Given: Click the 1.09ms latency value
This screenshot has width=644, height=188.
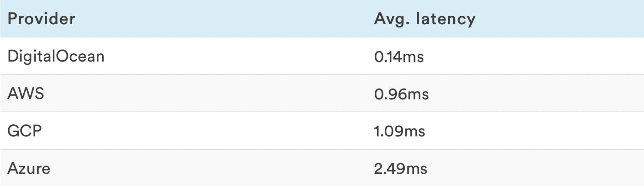Looking at the screenshot, I should tap(399, 131).
